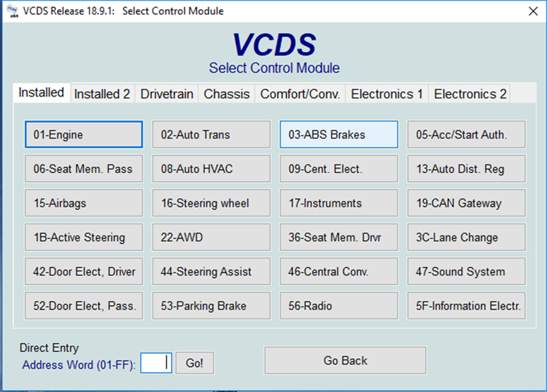Image resolution: width=547 pixels, height=392 pixels.
Task: Open 1B-Active Steering module
Action: coord(84,237)
